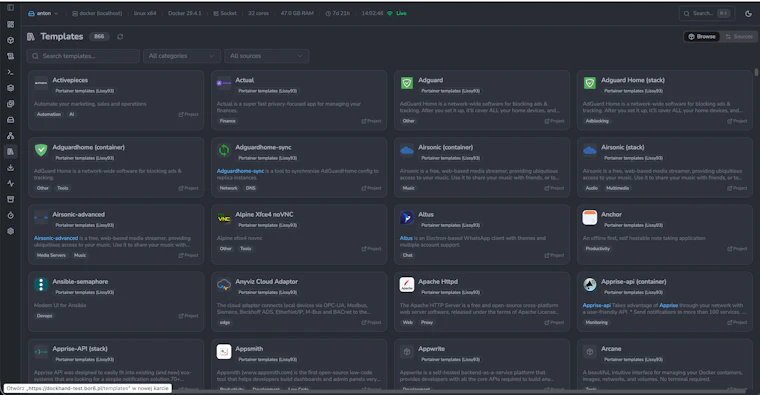Screen dimensions: 760x395
Task: Click the Ansible-semaphore teal icon
Action: coord(41,284)
